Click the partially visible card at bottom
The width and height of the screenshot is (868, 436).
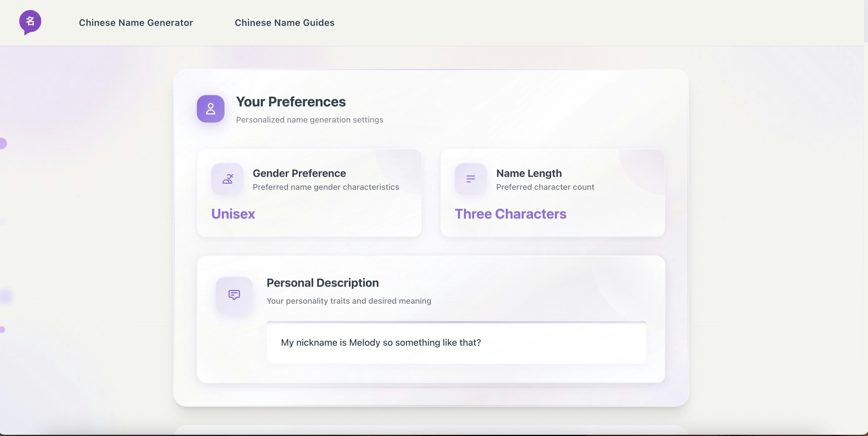point(431,430)
